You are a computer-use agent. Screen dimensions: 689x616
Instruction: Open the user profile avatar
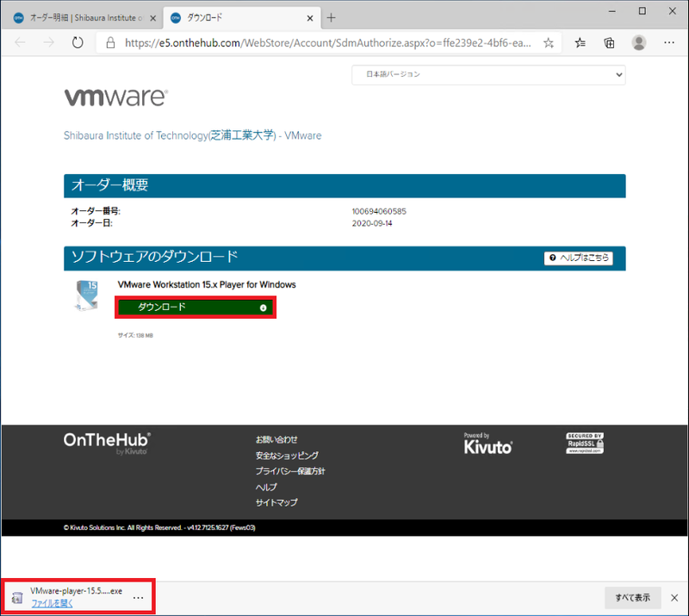[x=638, y=43]
